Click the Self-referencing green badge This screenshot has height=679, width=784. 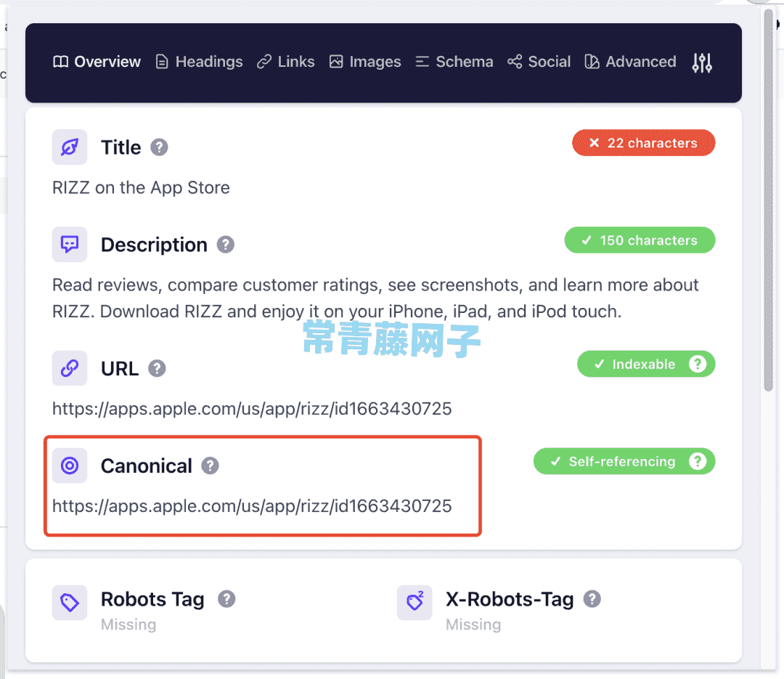[x=624, y=461]
